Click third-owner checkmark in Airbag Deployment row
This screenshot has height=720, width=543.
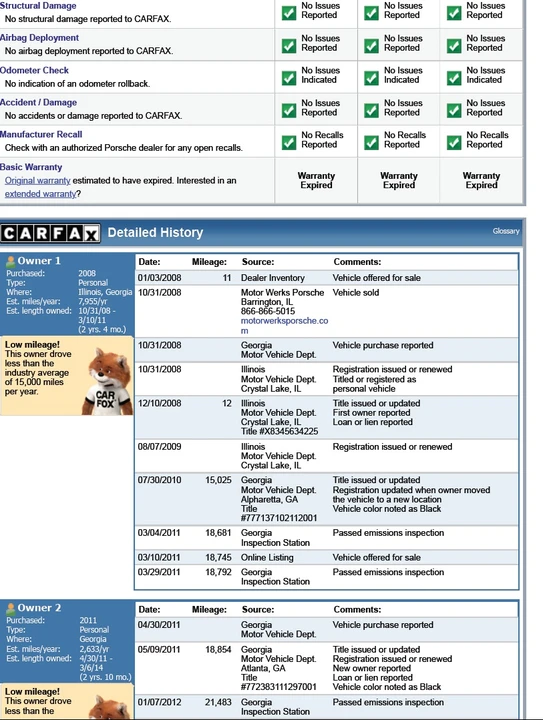(x=454, y=45)
